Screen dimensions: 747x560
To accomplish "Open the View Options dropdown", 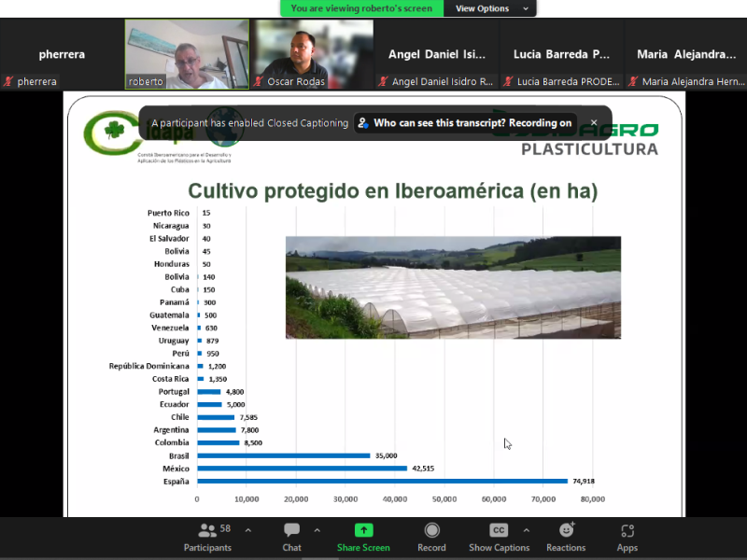I will pos(489,8).
